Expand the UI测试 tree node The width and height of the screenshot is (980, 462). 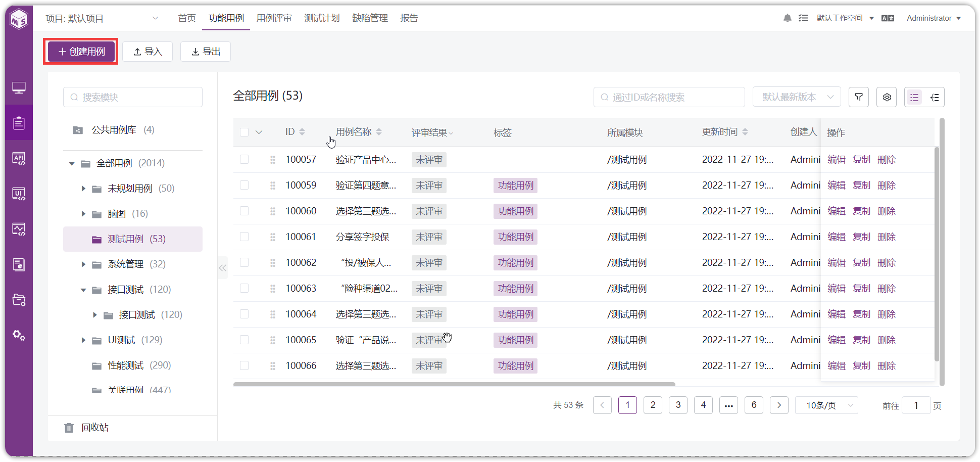pyautogui.click(x=83, y=340)
